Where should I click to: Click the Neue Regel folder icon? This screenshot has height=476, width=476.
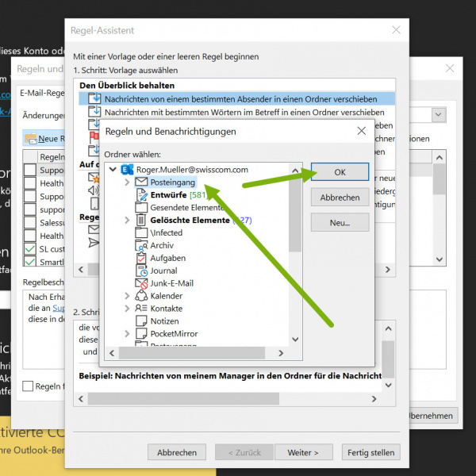click(31, 138)
